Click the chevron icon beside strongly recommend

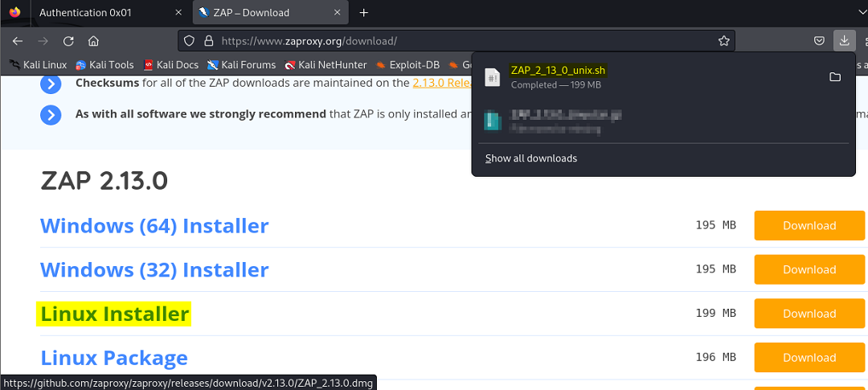(x=51, y=115)
